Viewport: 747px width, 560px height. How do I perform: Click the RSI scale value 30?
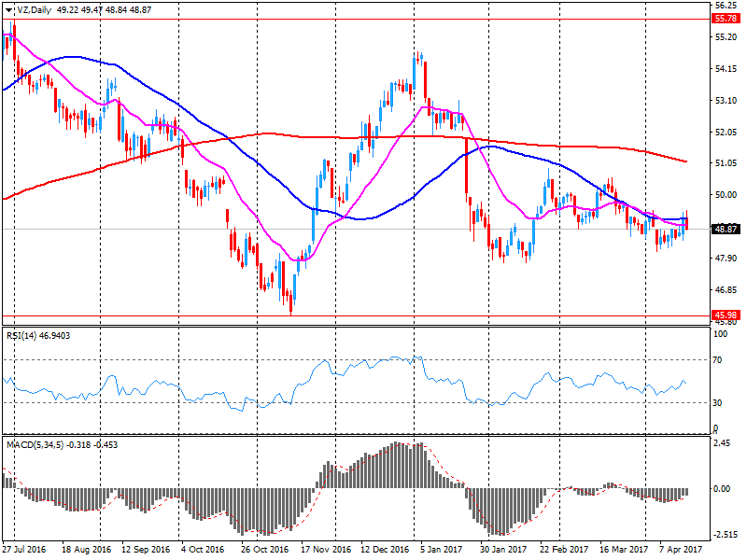pos(717,403)
